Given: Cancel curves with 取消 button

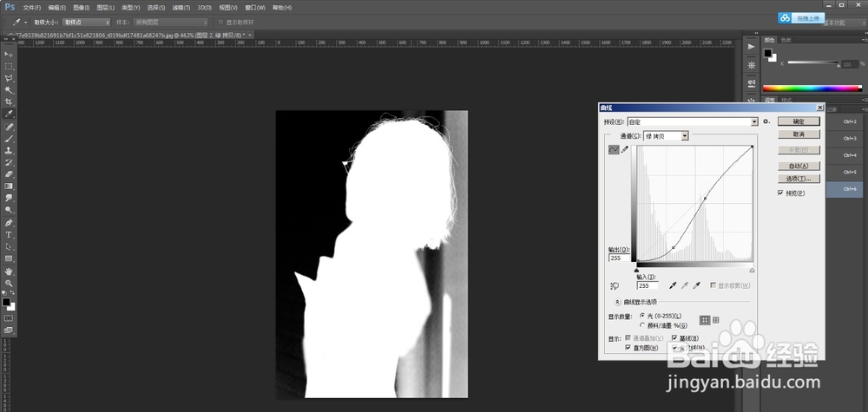Looking at the screenshot, I should pos(799,134).
